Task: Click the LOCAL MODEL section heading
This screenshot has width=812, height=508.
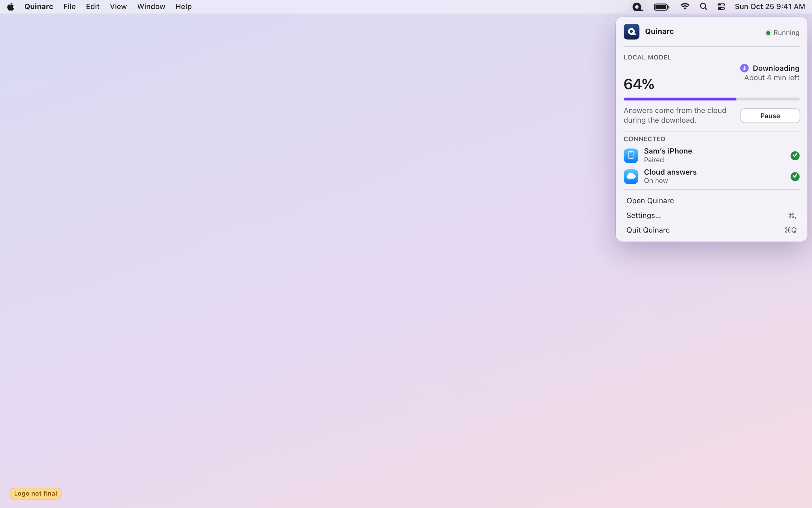Action: [x=647, y=58]
